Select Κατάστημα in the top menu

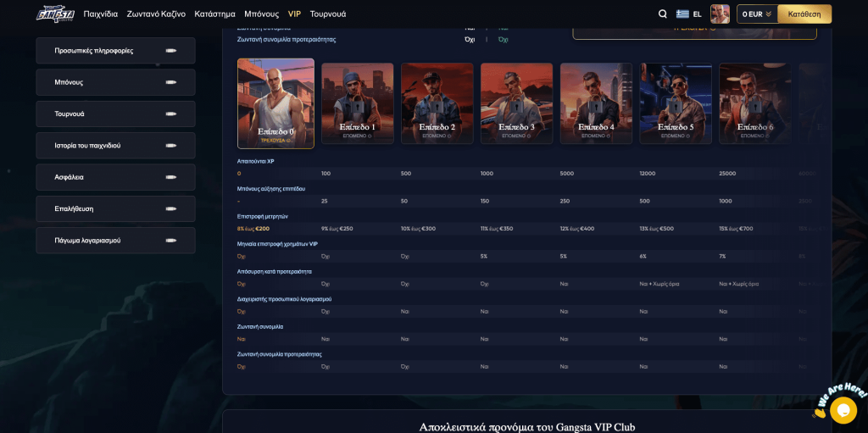click(214, 14)
